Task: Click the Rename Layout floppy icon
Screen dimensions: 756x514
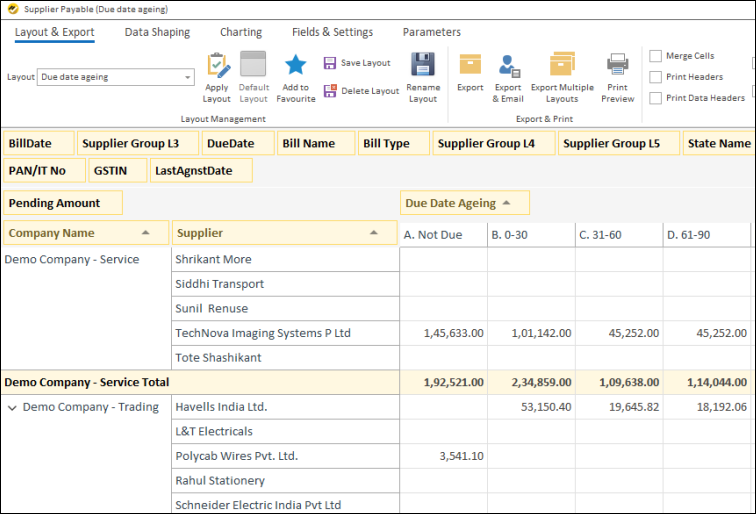Action: (423, 65)
